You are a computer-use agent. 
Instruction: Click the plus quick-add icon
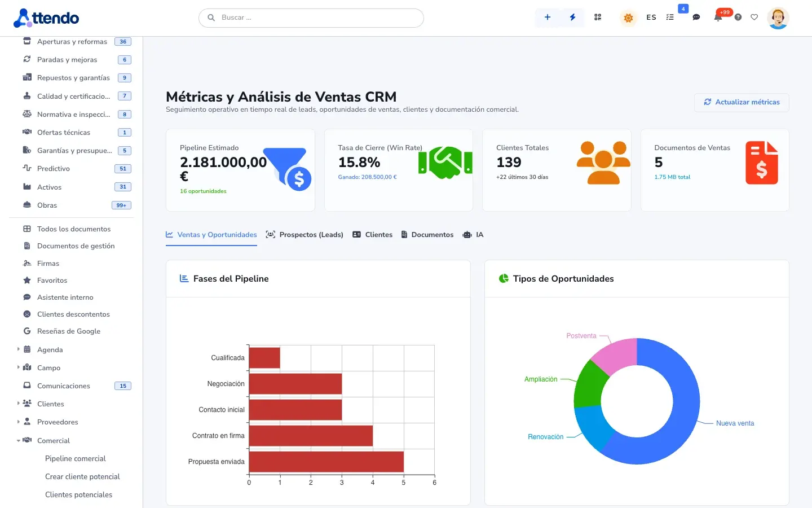tap(547, 17)
